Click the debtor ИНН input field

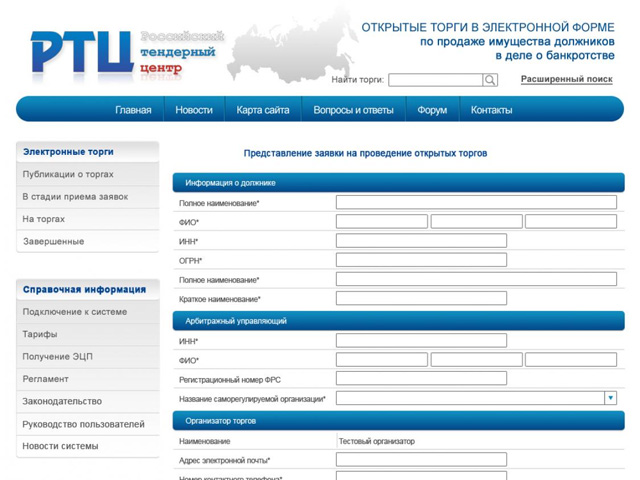tap(421, 241)
